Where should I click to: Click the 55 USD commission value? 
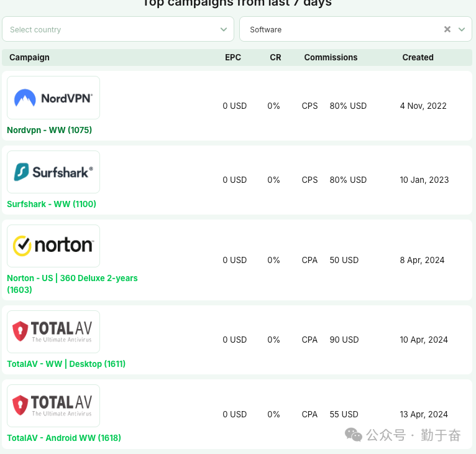[344, 414]
